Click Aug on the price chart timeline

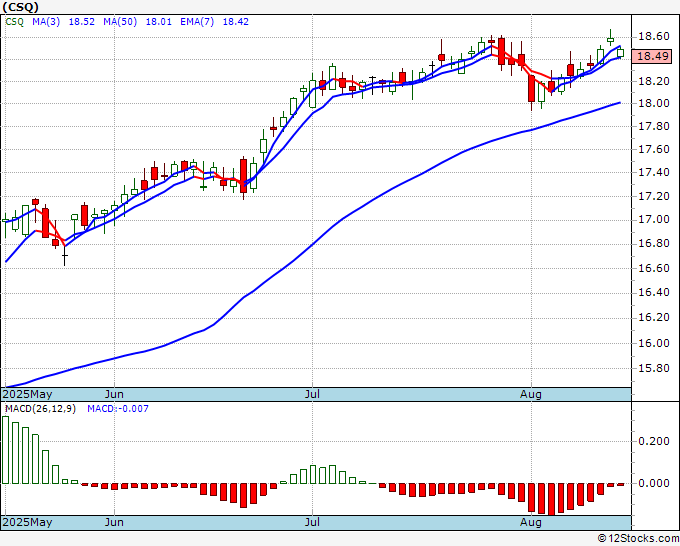pyautogui.click(x=531, y=394)
